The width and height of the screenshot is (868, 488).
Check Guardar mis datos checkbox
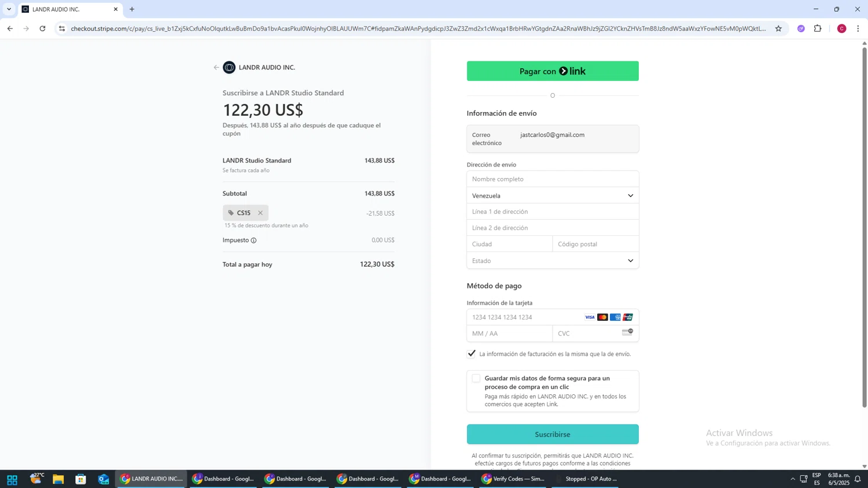pos(476,378)
